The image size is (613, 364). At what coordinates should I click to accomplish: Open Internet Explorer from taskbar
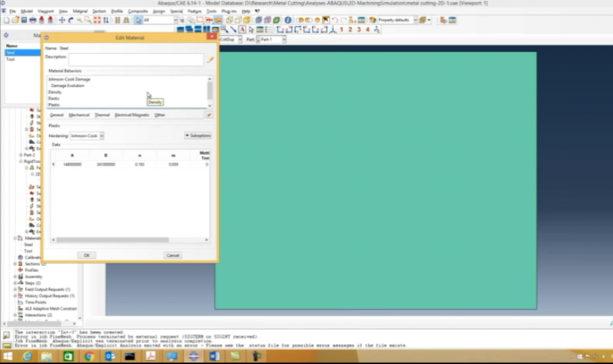tap(27, 357)
